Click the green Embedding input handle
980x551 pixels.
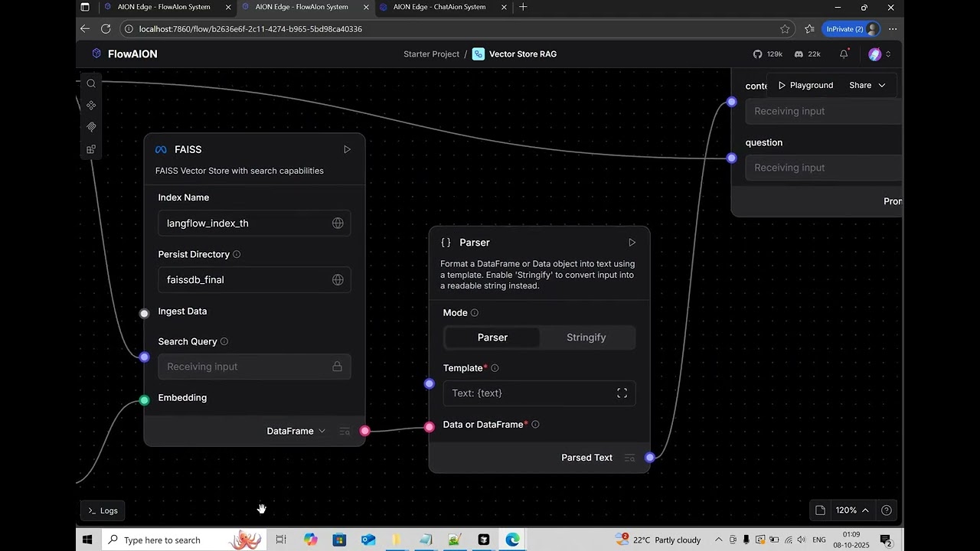point(144,400)
